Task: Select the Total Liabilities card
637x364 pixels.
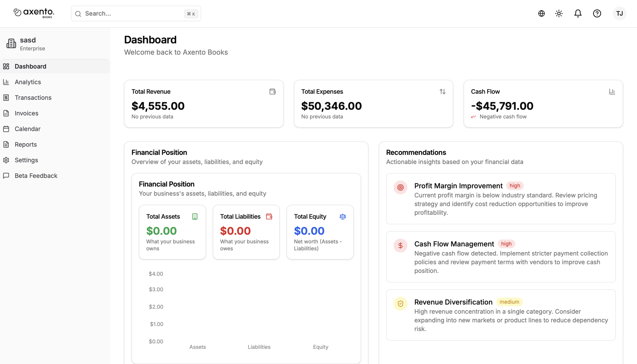Action: click(x=246, y=232)
